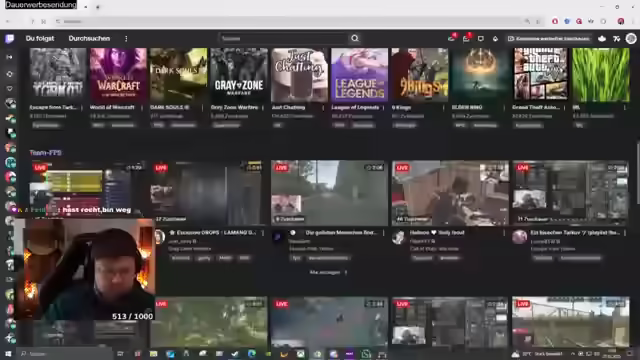
Task: Click the browser back arrow
Action: pyautogui.click(x=8, y=21)
